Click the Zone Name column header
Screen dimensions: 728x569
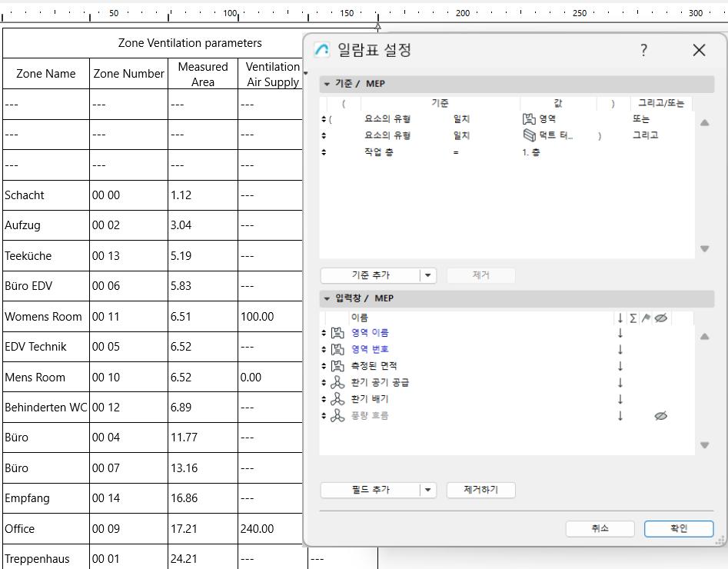(x=46, y=73)
